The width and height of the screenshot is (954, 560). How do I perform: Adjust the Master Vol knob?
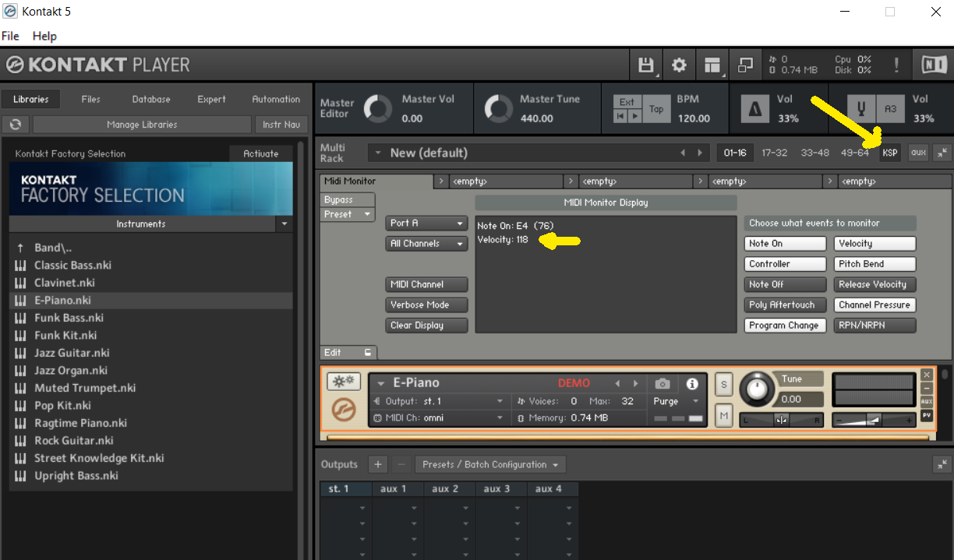coord(379,109)
